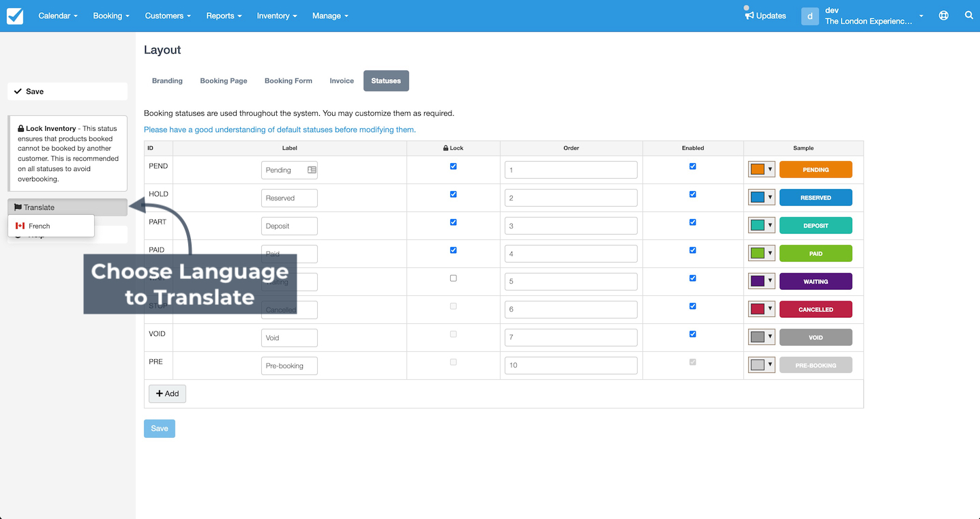Toggle Enabled checkbox for HOLD status
This screenshot has height=519, width=980.
coord(693,194)
